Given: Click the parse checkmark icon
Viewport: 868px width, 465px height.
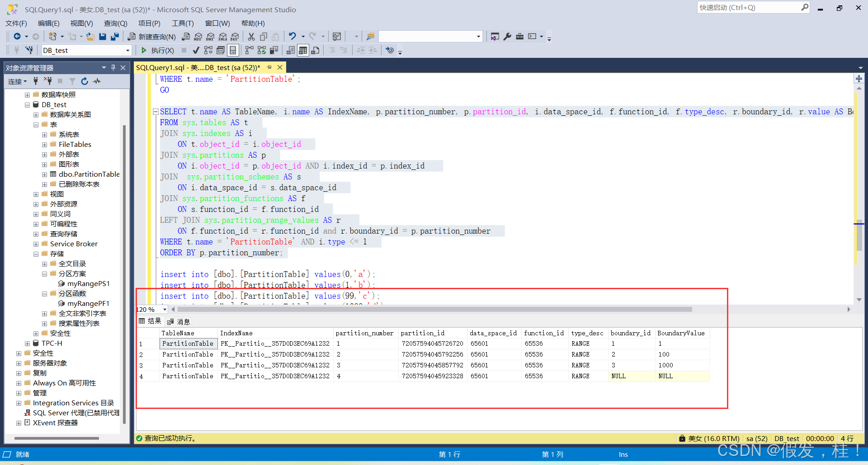Looking at the screenshot, I should pyautogui.click(x=196, y=50).
